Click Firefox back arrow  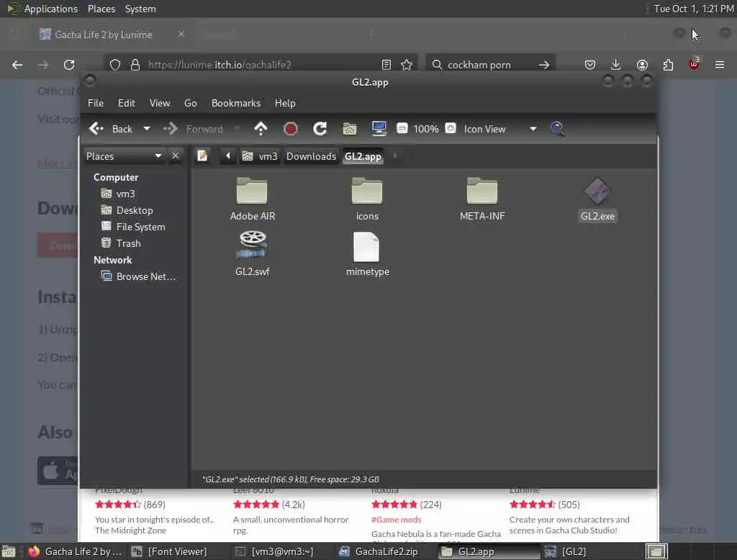[x=17, y=64]
